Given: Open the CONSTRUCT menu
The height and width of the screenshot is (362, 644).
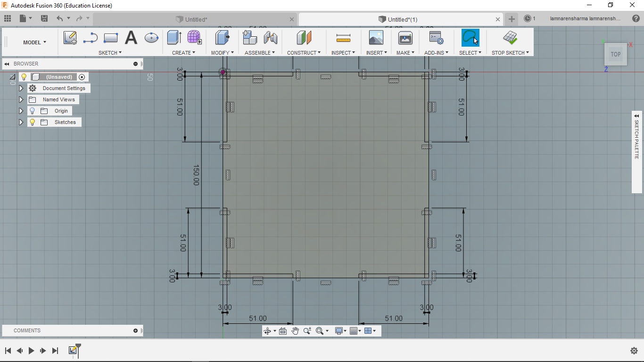Looking at the screenshot, I should point(304,53).
